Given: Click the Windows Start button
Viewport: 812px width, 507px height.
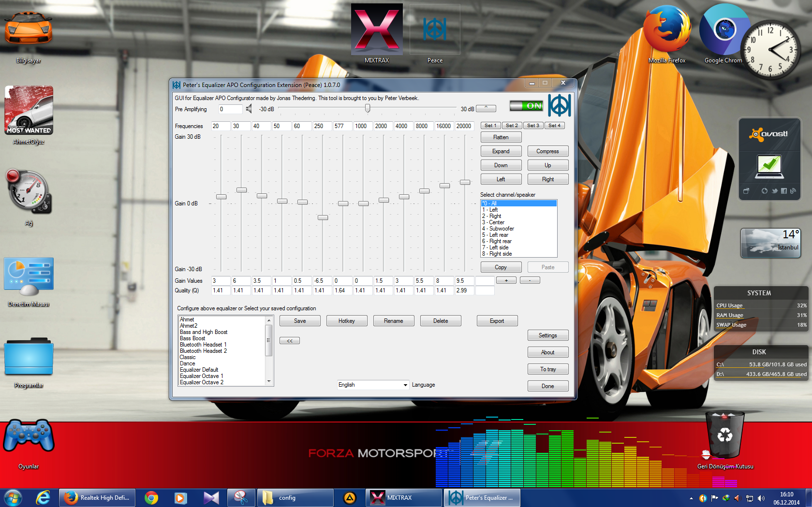Looking at the screenshot, I should 13,497.
